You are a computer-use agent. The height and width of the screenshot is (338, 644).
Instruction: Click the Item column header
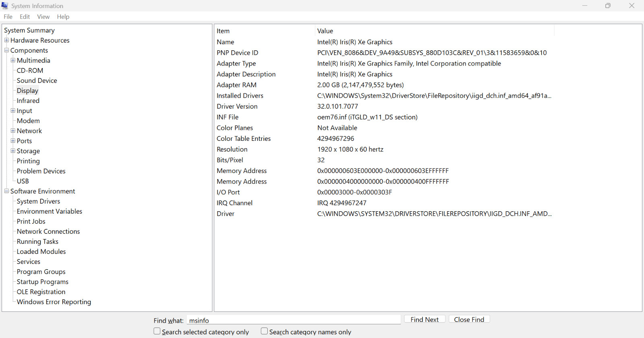(x=264, y=31)
